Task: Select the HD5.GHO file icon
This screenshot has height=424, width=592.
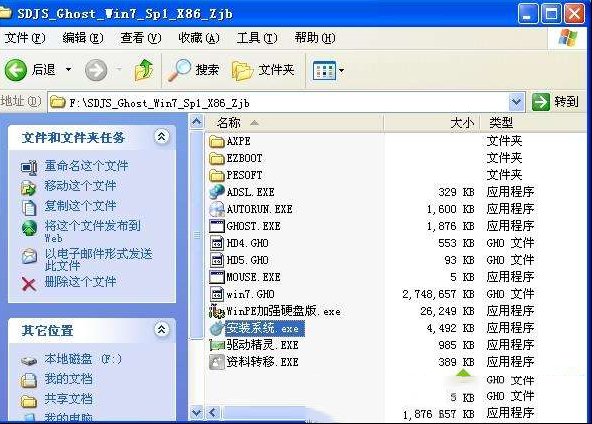Action: point(217,260)
